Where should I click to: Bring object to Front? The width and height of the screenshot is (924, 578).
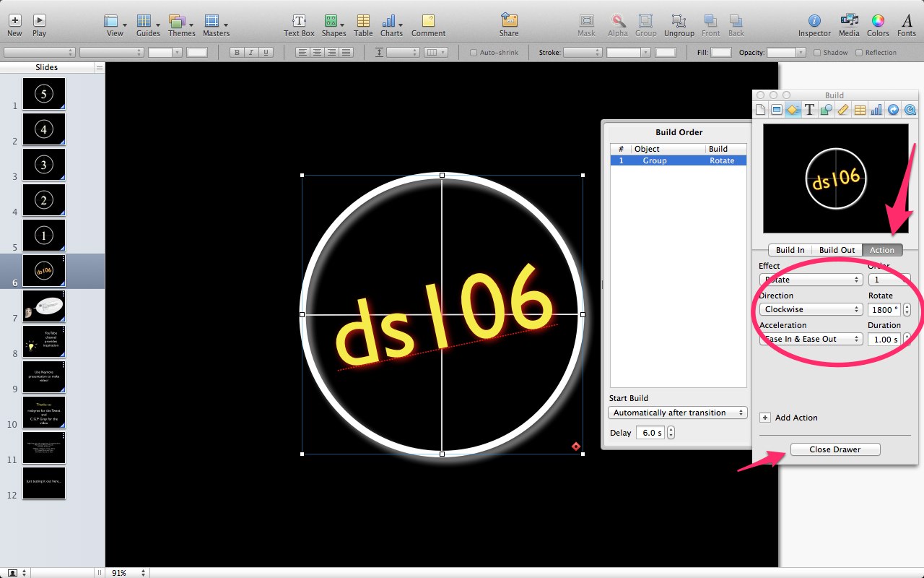pos(711,25)
